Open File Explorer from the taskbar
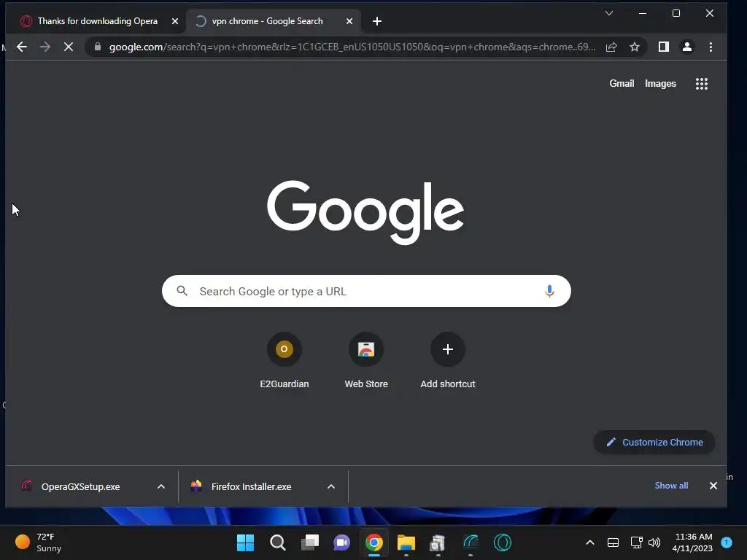Viewport: 747px width, 560px height. pyautogui.click(x=406, y=542)
